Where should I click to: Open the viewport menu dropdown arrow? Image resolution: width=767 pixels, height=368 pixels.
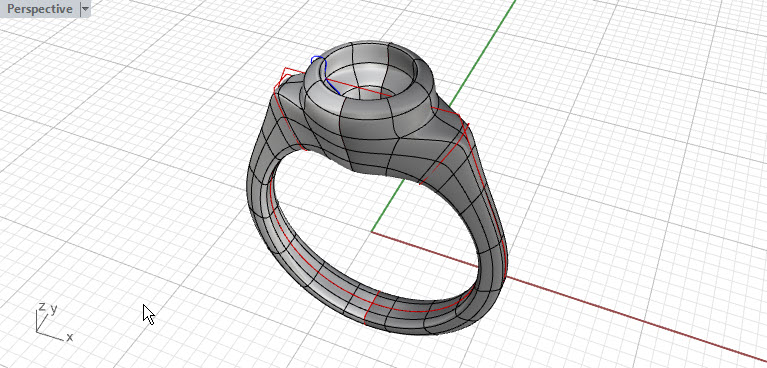[x=86, y=9]
